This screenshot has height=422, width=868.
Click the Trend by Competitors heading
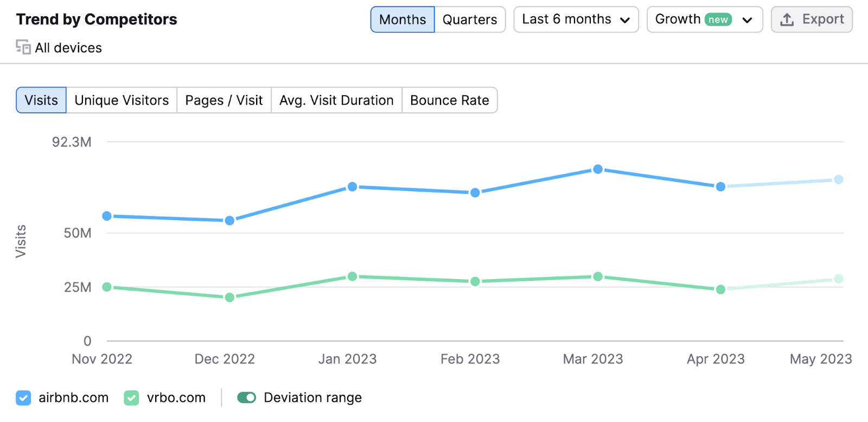[97, 20]
